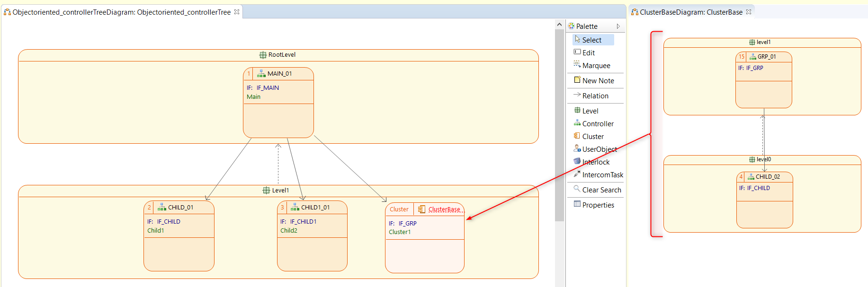
Task: Click the New Note tool
Action: click(x=598, y=80)
